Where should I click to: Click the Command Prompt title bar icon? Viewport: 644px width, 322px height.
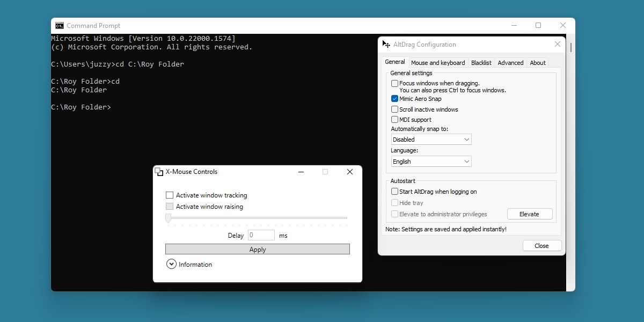click(60, 25)
